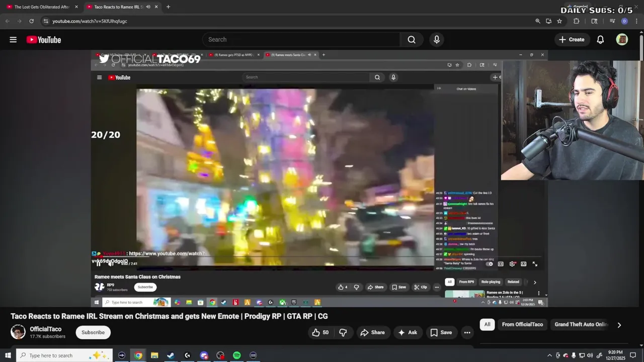The width and height of the screenshot is (644, 362).
Task: Open the OfficialTaco channel avatar
Action: tap(18, 332)
